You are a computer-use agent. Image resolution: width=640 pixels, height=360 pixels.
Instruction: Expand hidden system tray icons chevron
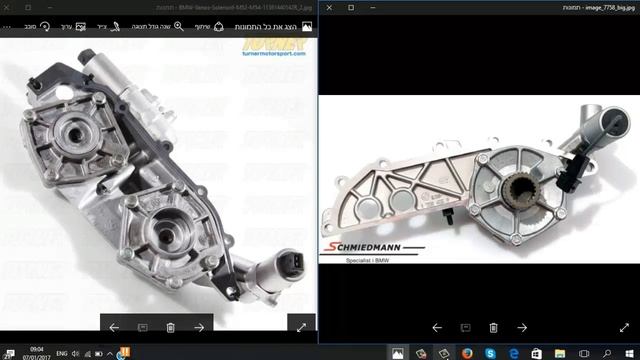coord(110,353)
